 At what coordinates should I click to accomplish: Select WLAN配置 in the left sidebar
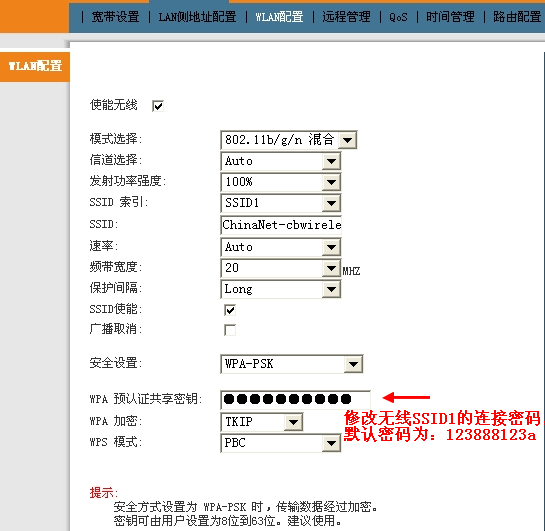[x=35, y=66]
